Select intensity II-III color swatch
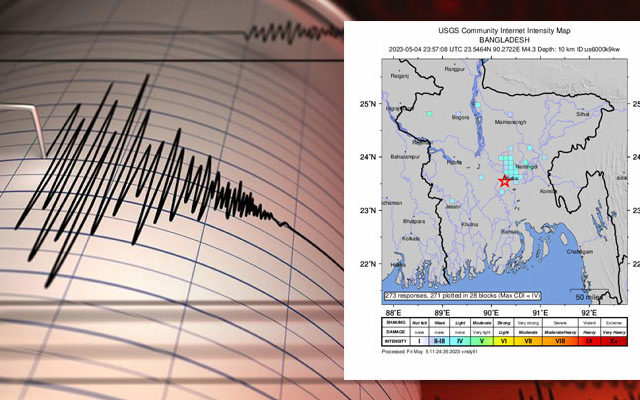The image size is (640, 400). (x=439, y=341)
